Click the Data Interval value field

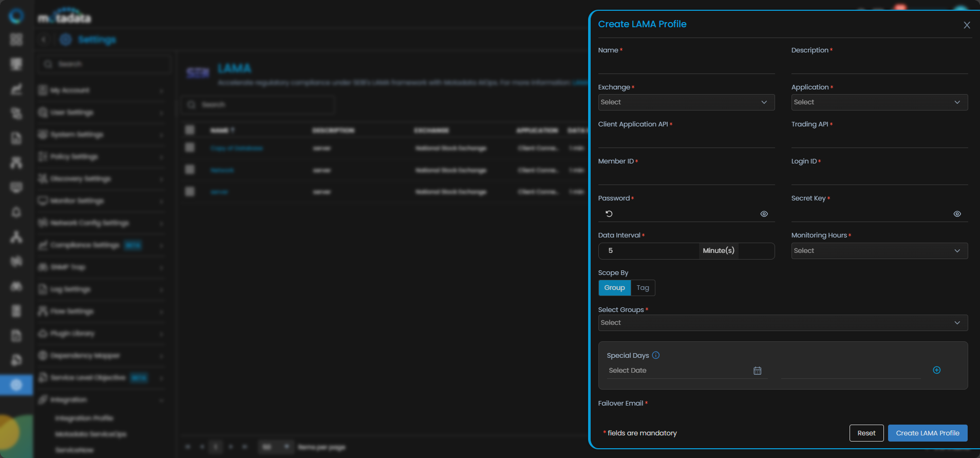point(648,251)
